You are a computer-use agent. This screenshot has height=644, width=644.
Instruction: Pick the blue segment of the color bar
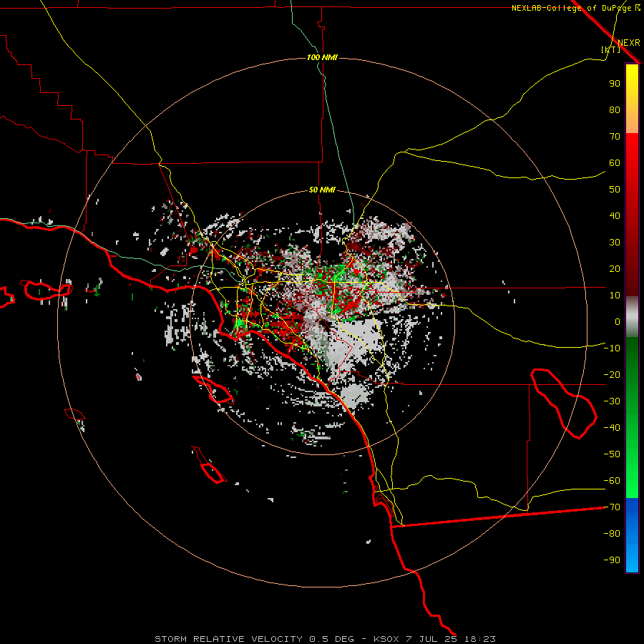[x=632, y=535]
